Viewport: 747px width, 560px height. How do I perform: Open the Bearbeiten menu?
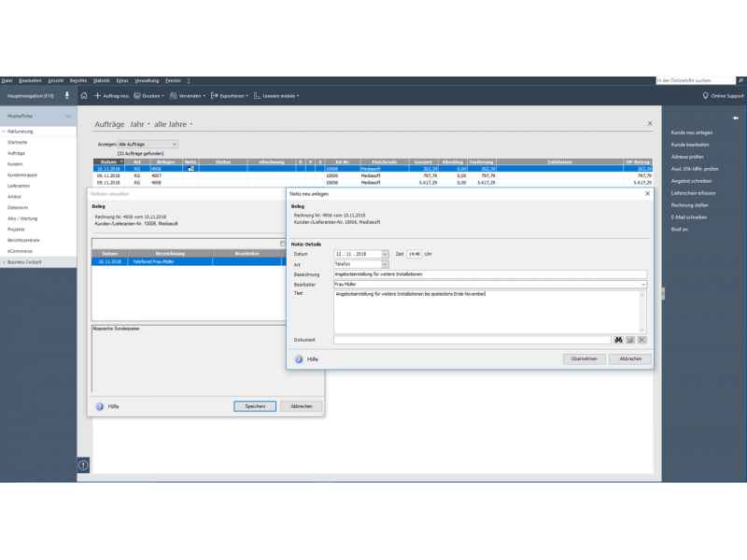point(30,81)
